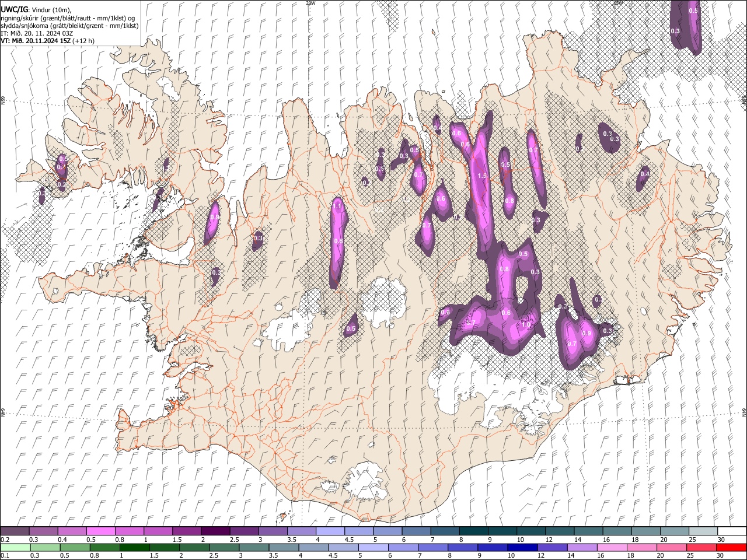Select the 7 blue rain legend swatch
This screenshot has height=560, width=747.
pos(433,548)
